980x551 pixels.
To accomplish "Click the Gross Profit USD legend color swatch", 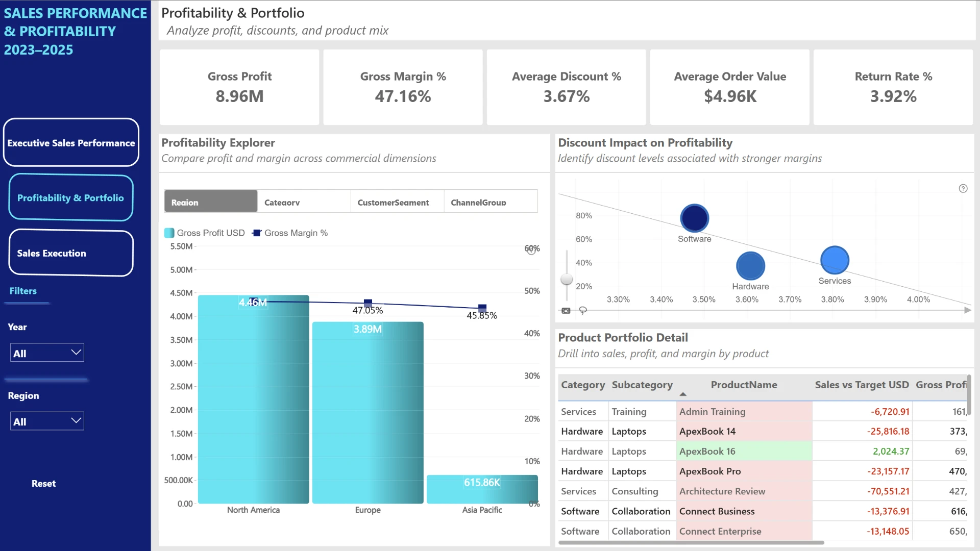I will (x=169, y=233).
